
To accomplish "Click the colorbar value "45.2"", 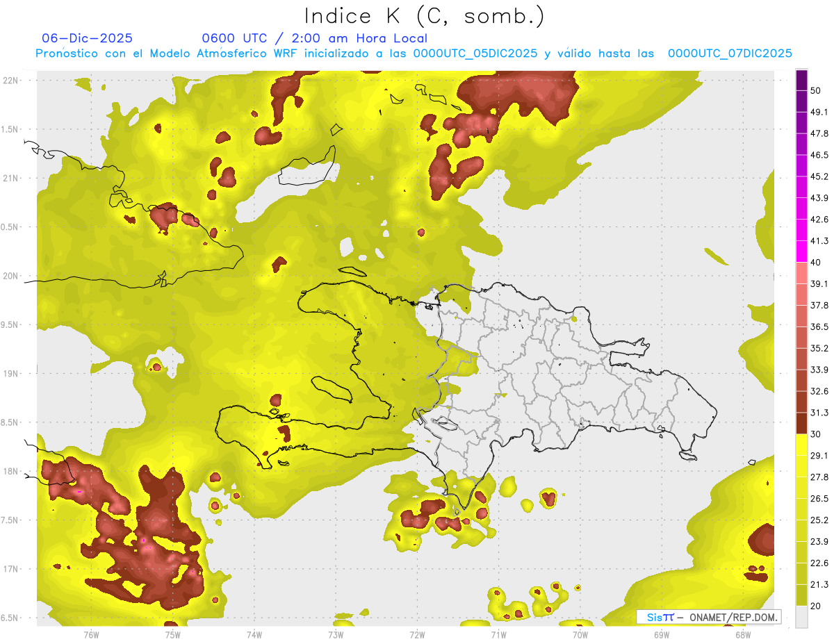I will tap(819, 176).
